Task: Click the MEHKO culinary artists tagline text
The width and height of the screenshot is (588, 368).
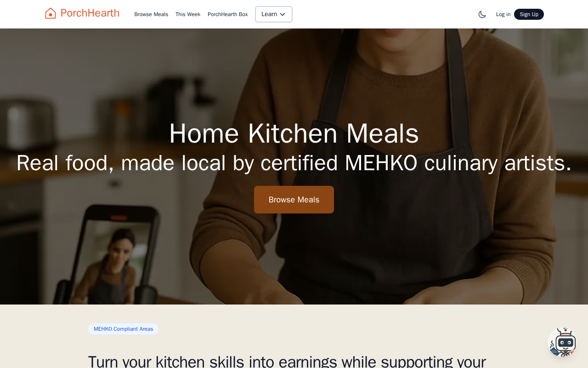Action: (x=294, y=163)
